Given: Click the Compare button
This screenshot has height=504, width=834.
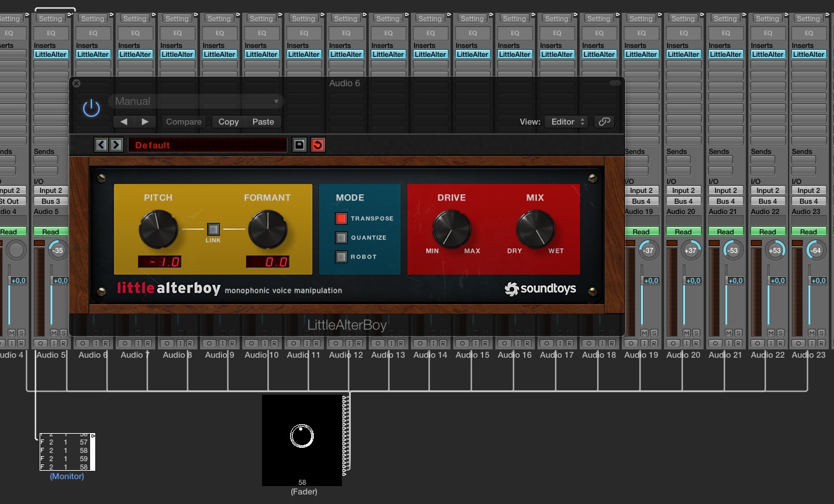Looking at the screenshot, I should click(183, 121).
